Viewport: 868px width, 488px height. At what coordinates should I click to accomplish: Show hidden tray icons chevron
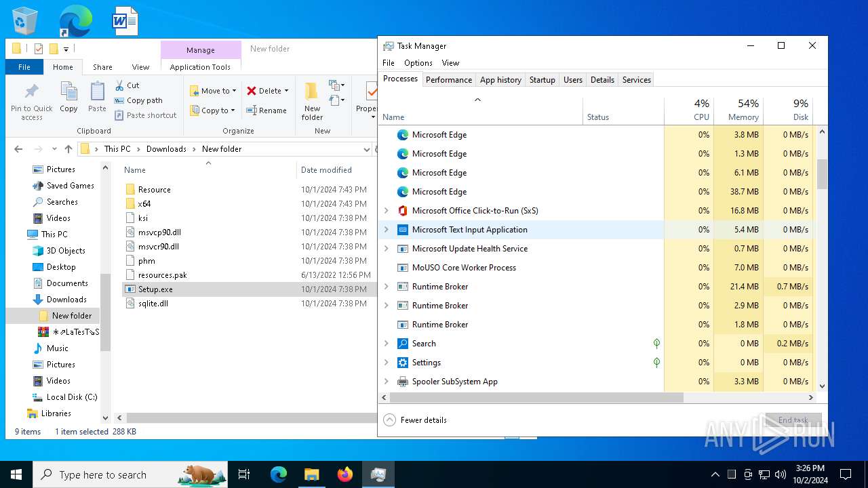(715, 474)
